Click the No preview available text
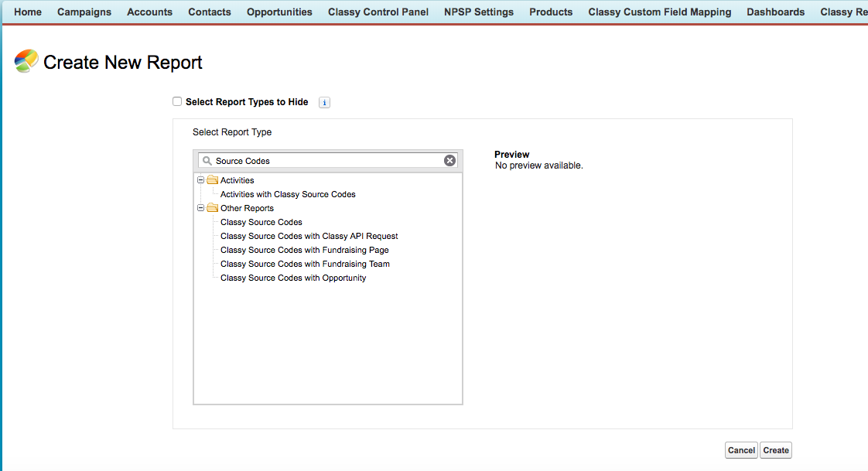This screenshot has width=868, height=471. coord(538,166)
